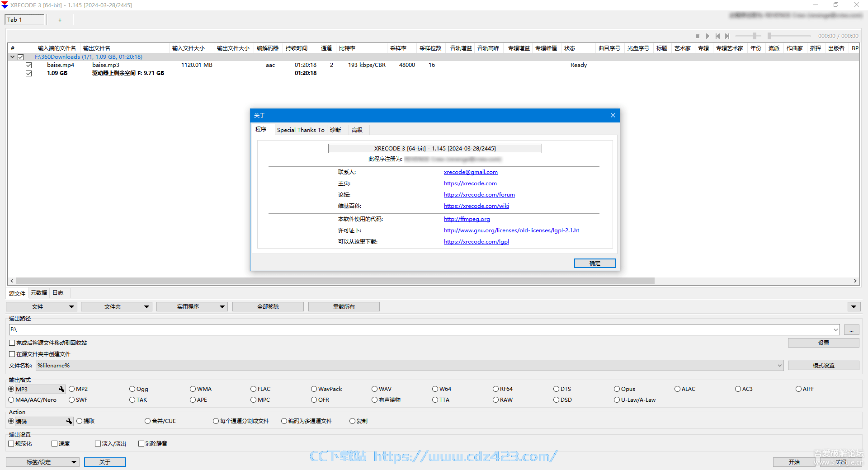The width and height of the screenshot is (868, 470).
Task: Open http://ffmpeg.org link
Action: click(467, 219)
